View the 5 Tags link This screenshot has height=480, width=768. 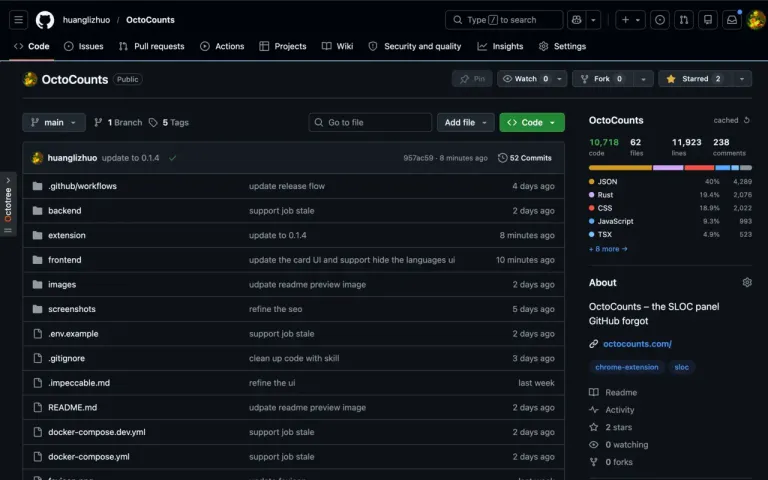[169, 122]
